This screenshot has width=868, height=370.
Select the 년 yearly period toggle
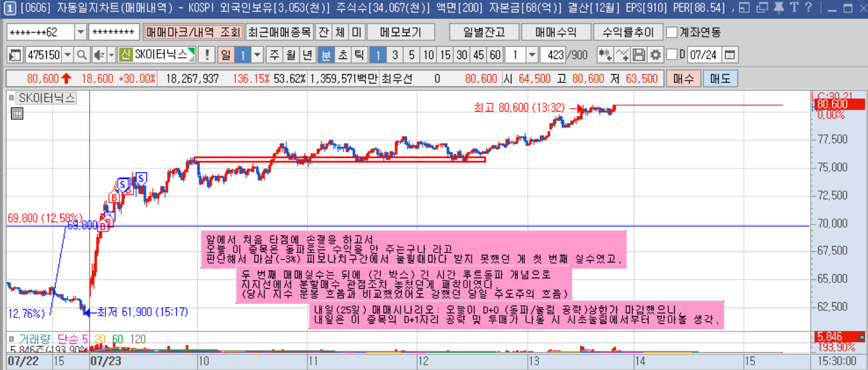coord(307,55)
